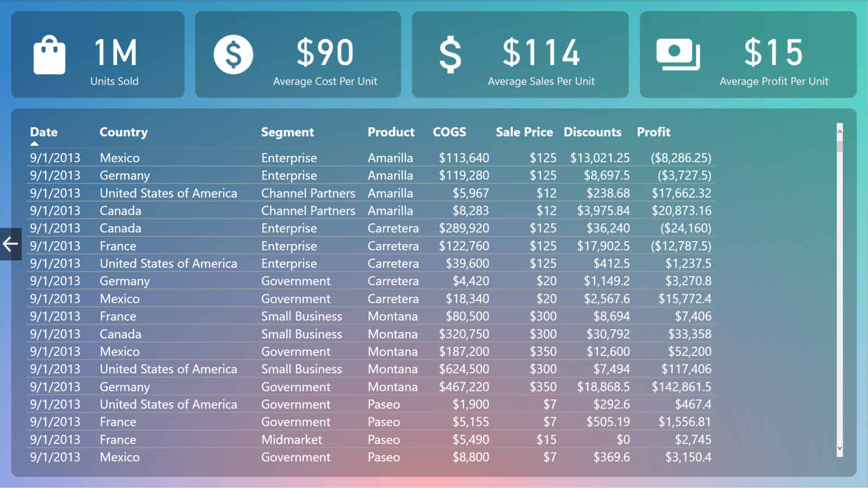Sort the table by the Product header
The image size is (868, 488).
391,132
